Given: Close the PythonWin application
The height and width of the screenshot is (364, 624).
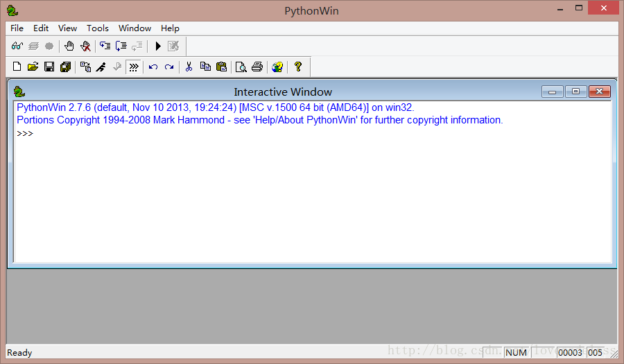Looking at the screenshot, I should click(604, 8).
